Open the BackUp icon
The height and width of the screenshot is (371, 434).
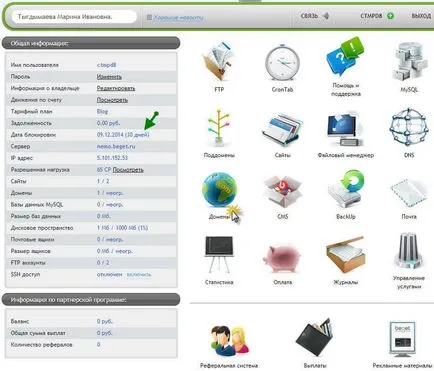(346, 189)
